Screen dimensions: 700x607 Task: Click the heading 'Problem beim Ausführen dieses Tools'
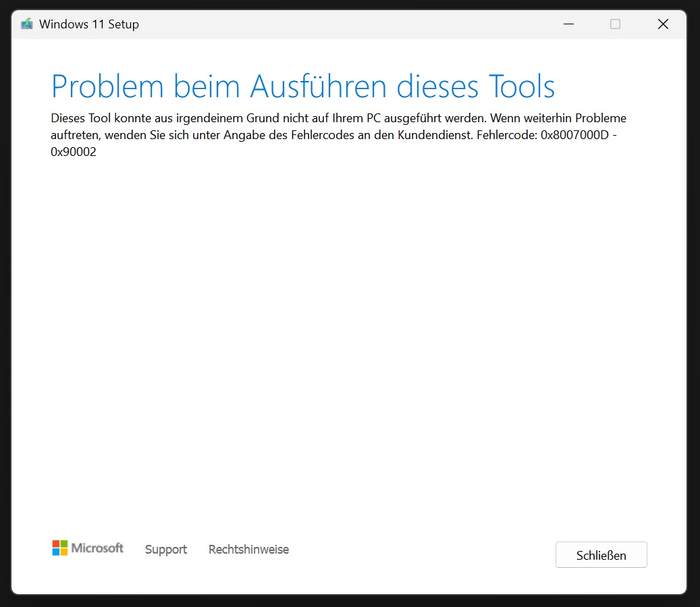point(302,86)
